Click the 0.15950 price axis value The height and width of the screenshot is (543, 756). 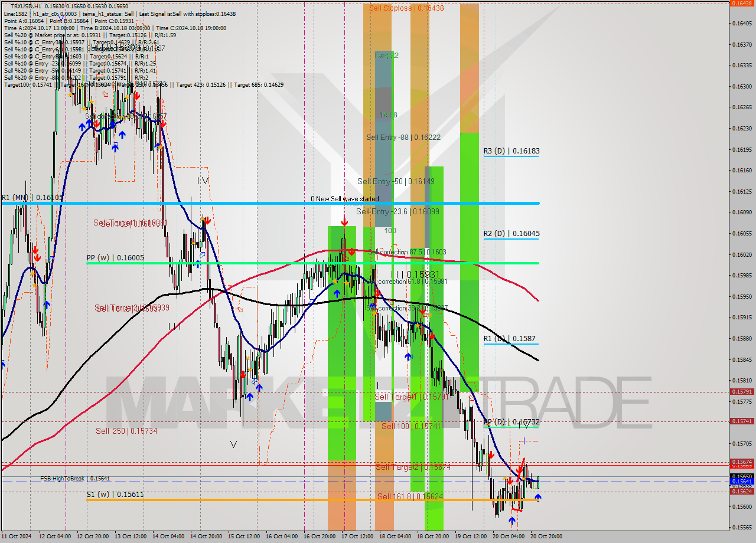(742, 296)
